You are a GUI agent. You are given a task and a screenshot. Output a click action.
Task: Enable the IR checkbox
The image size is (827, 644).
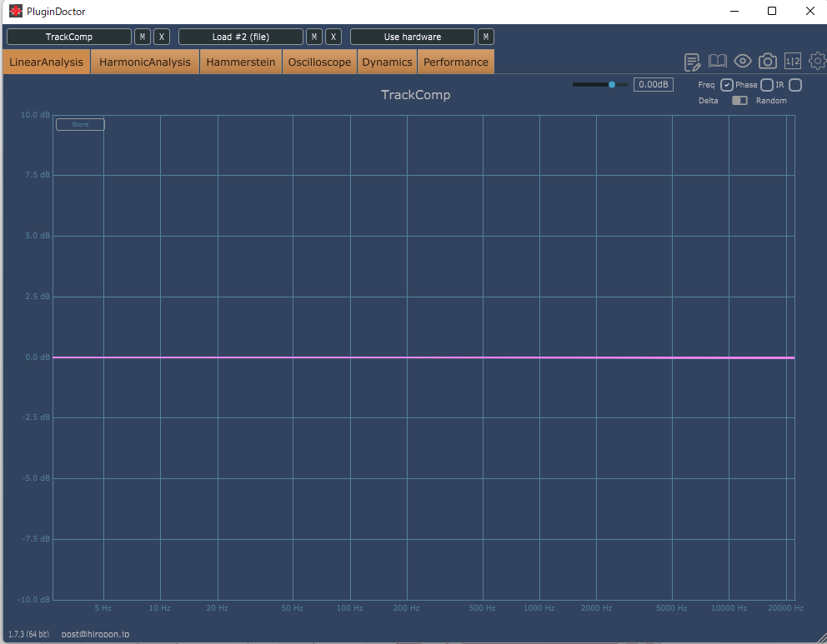[795, 85]
